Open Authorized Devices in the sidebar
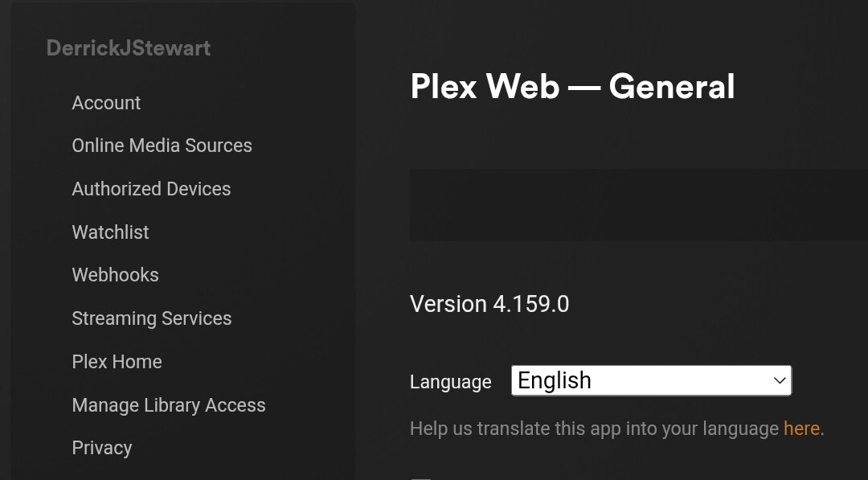This screenshot has height=480, width=868. [151, 189]
